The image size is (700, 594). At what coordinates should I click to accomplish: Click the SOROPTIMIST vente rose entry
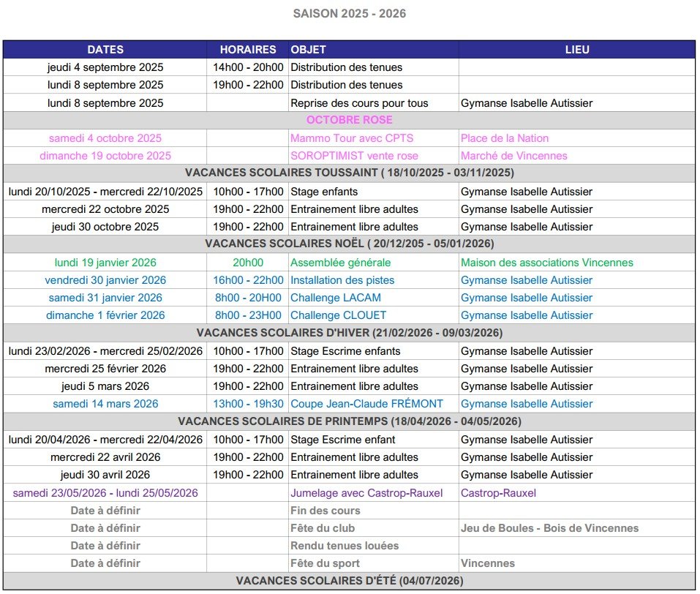coord(354,156)
